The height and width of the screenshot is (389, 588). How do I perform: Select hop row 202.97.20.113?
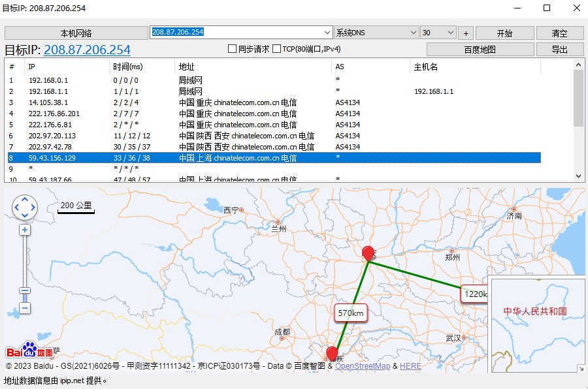274,136
